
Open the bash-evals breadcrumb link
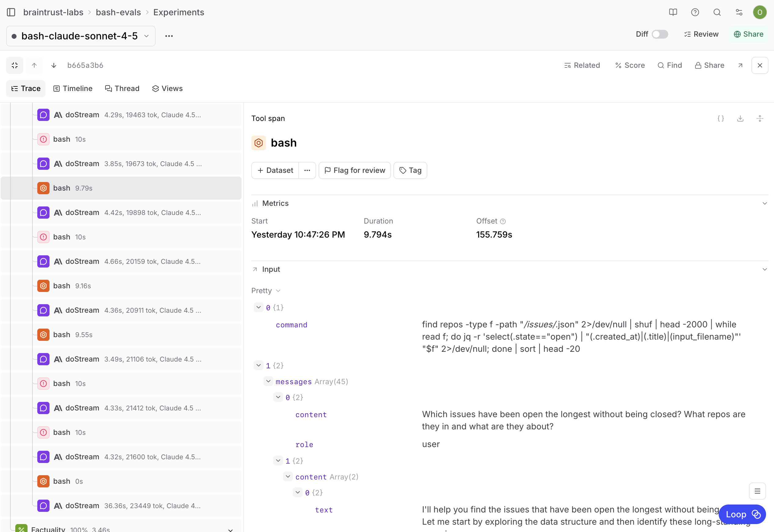[118, 12]
